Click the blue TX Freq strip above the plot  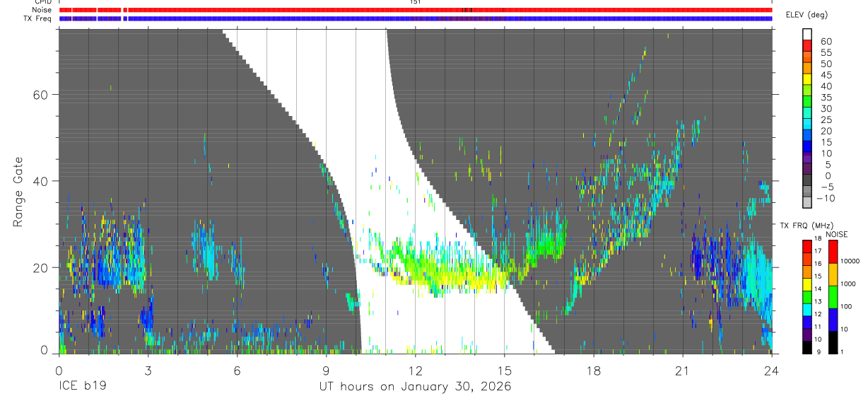coord(416,18)
